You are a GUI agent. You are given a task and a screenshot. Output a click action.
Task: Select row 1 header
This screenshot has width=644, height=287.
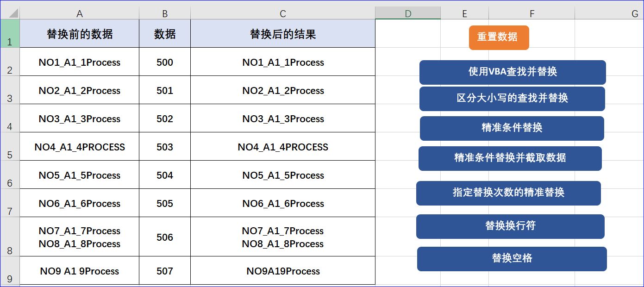point(10,33)
